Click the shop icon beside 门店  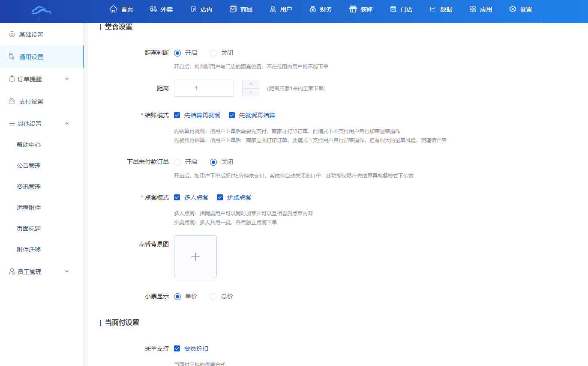tap(393, 9)
